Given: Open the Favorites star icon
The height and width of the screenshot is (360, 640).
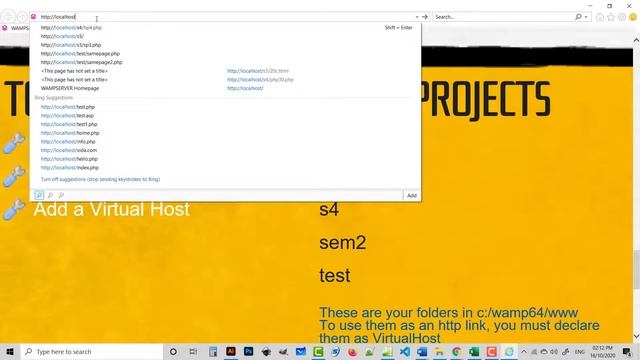Looking at the screenshot, I should point(611,17).
